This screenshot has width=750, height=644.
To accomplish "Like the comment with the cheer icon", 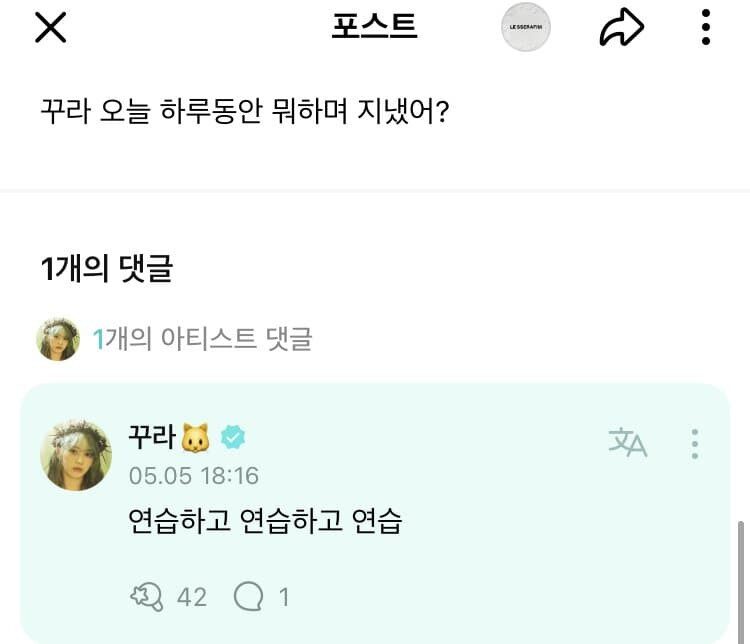I will click(147, 597).
